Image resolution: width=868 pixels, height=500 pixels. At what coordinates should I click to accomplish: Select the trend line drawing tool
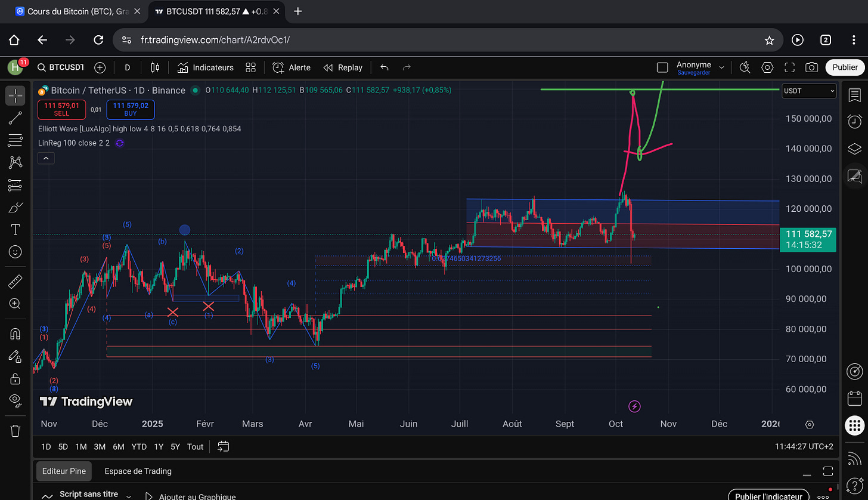pyautogui.click(x=15, y=118)
